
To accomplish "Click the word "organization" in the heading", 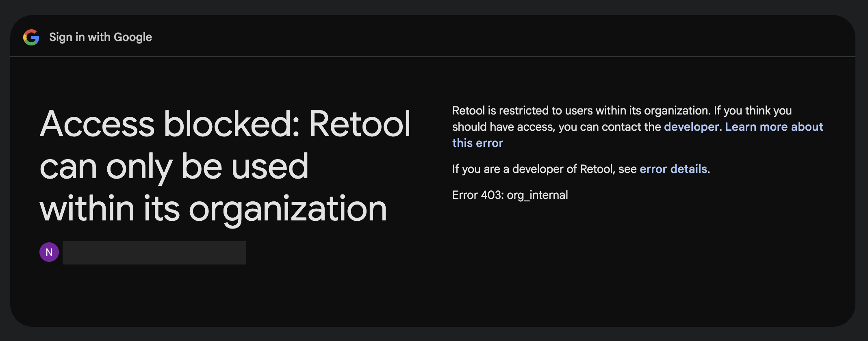I will point(288,209).
